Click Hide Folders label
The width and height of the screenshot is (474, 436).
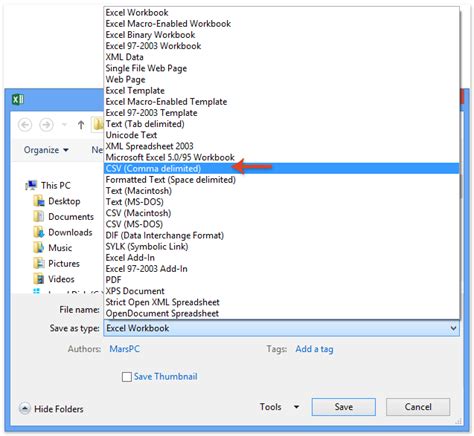click(59, 409)
